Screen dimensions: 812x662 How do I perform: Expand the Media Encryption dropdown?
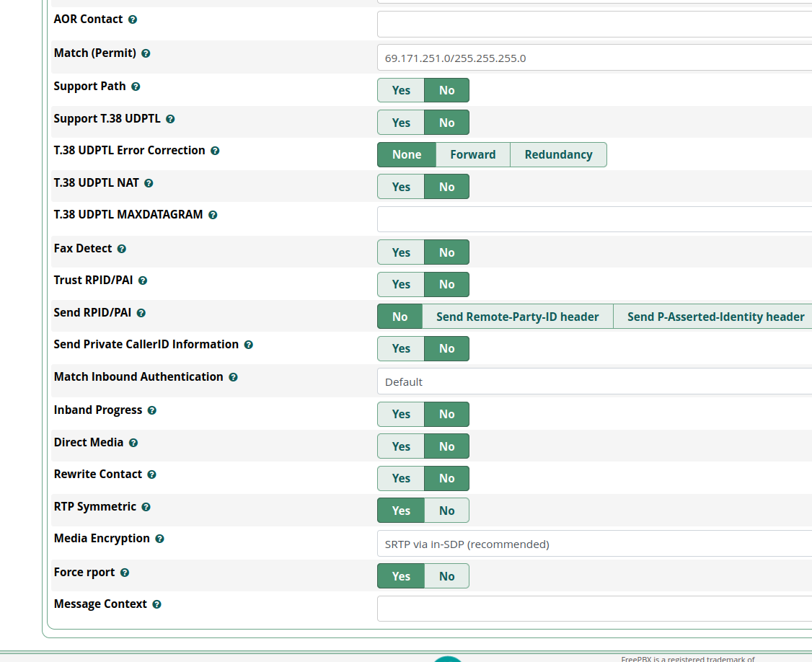click(x=594, y=544)
